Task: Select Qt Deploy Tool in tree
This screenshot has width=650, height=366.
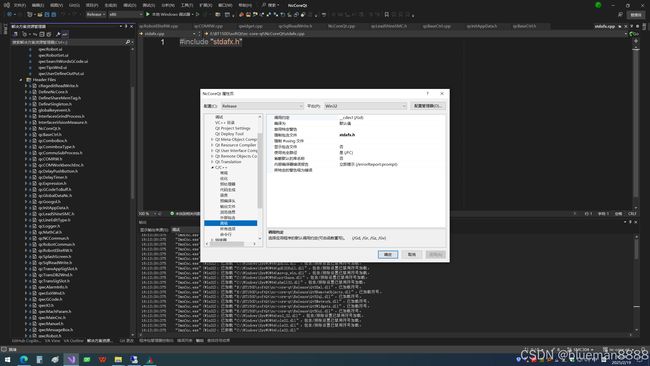Action: click(x=229, y=134)
